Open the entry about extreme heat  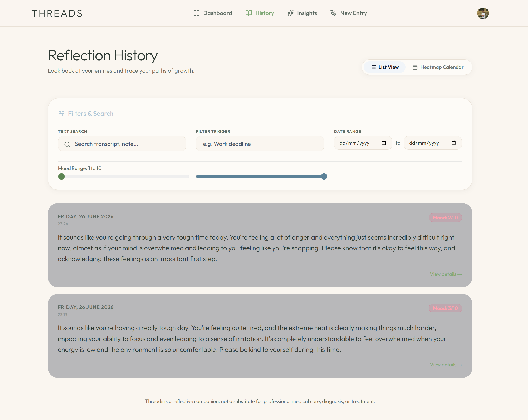pos(260,336)
